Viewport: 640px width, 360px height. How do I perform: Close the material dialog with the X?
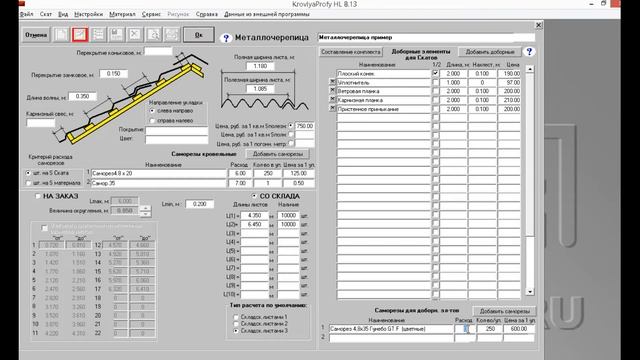[538, 25]
